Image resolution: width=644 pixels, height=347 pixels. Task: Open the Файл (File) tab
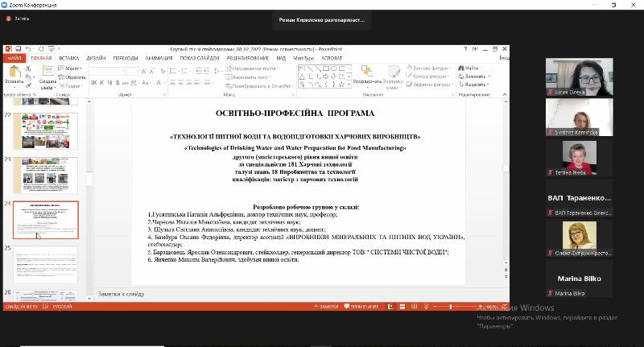(x=14, y=58)
